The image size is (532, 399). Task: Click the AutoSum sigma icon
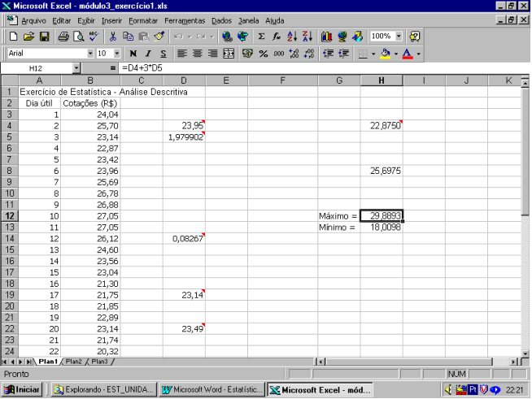[x=261, y=37]
